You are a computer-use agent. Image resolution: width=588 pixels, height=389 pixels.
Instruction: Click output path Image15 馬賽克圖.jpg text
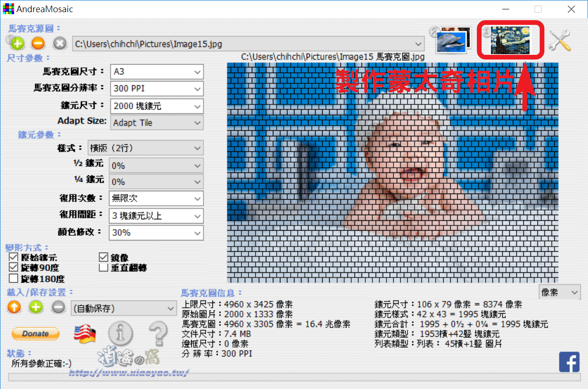[333, 57]
